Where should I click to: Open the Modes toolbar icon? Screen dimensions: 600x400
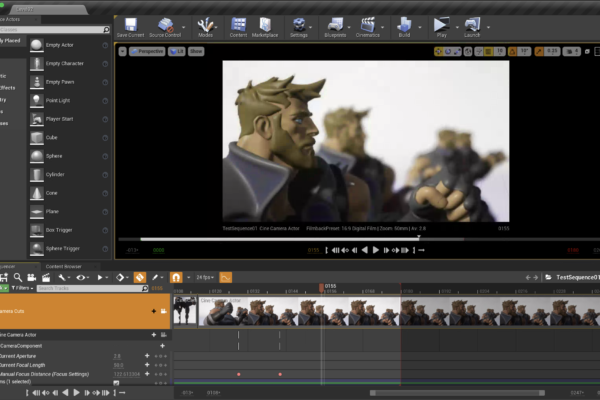(205, 27)
